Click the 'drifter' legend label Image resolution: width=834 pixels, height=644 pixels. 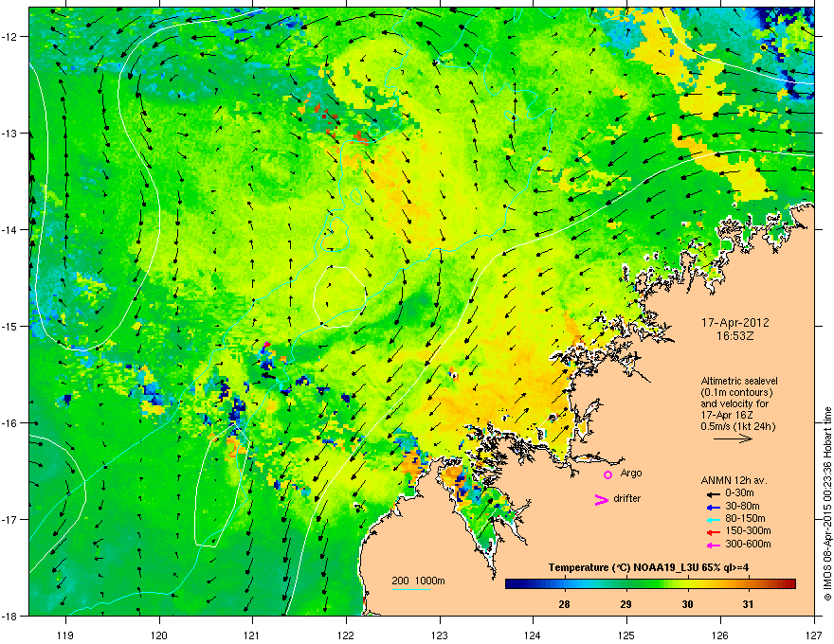click(627, 498)
